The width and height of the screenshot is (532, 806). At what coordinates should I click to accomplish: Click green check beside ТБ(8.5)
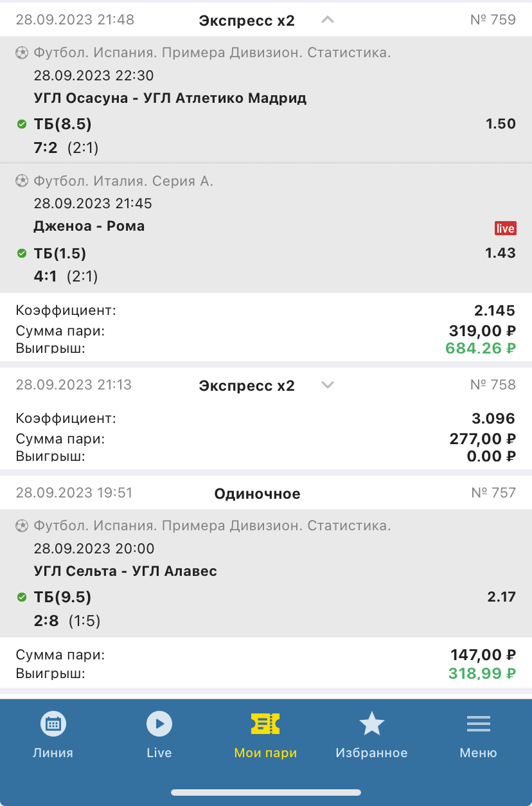[22, 124]
